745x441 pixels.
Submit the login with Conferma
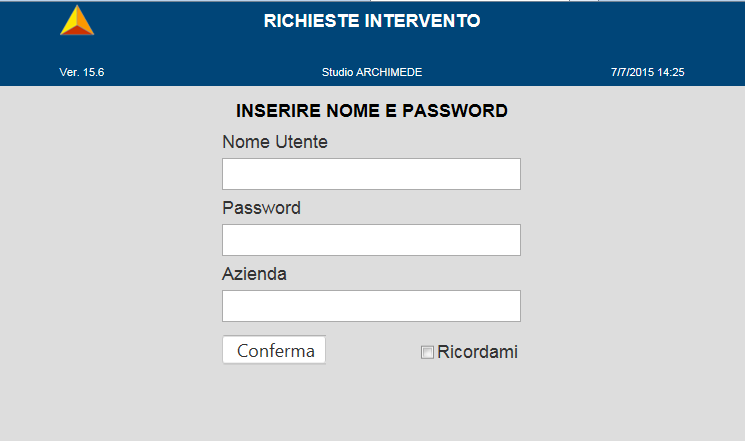pos(274,350)
